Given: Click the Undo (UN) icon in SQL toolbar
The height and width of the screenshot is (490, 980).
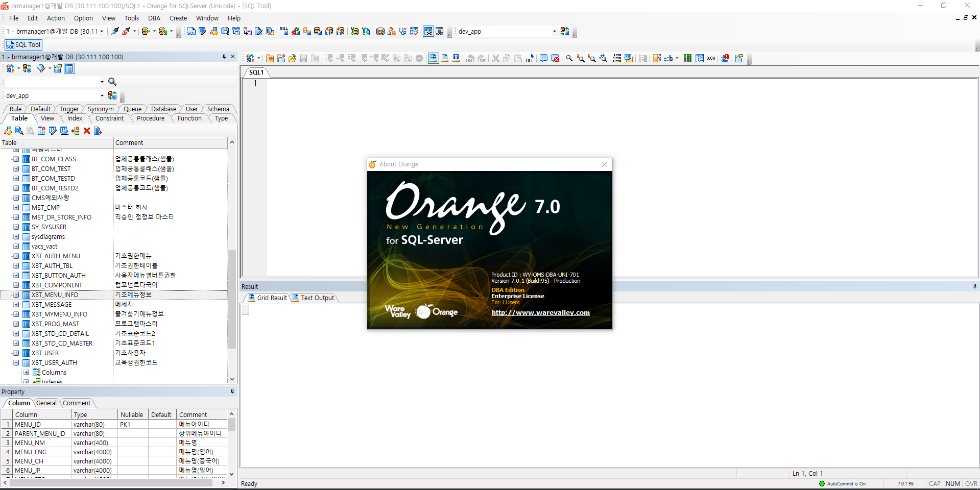Looking at the screenshot, I should [470, 59].
